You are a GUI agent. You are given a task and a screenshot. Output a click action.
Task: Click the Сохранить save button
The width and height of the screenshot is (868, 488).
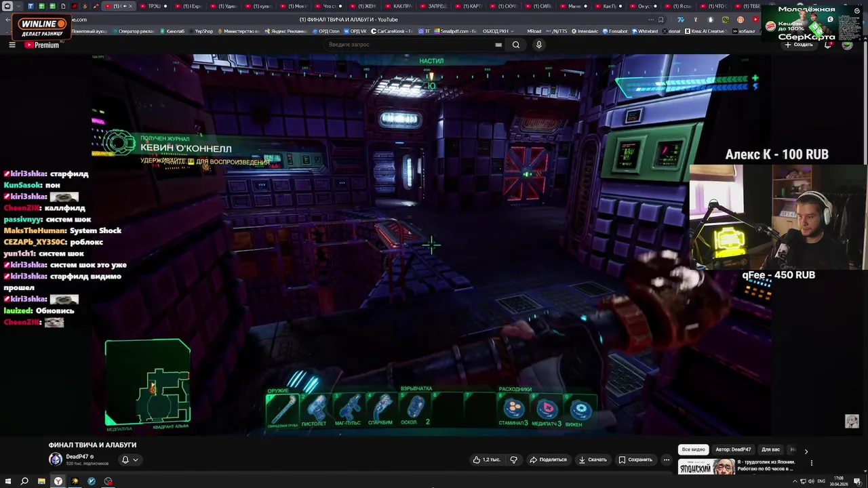pos(635,460)
